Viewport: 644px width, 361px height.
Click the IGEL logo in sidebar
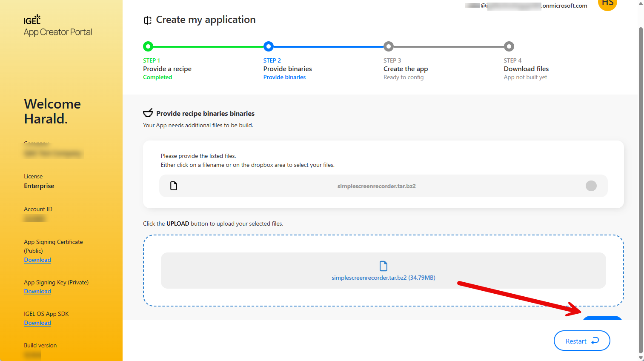(32, 20)
